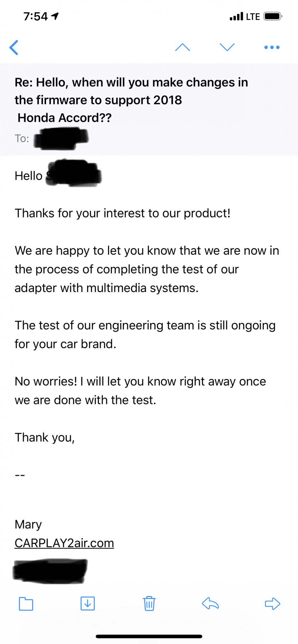This screenshot has height=644, width=298.
Task: Tap the status bar clock showing 7:54
Action: pos(35,16)
